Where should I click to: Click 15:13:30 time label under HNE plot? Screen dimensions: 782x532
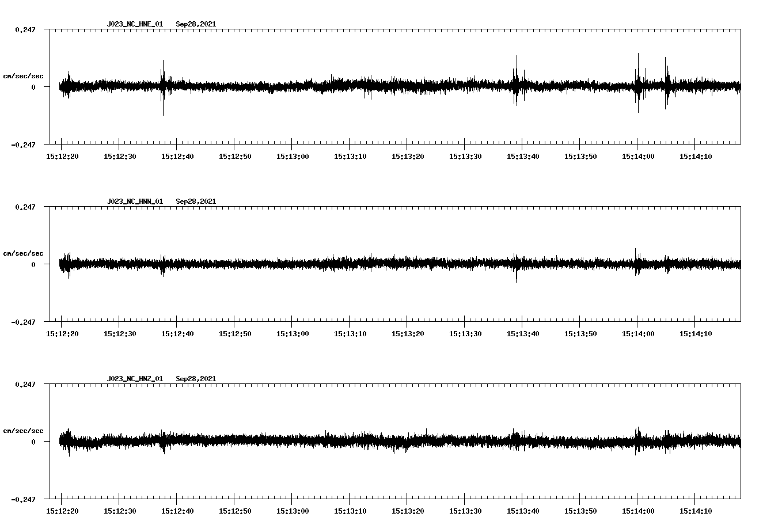pyautogui.click(x=465, y=157)
